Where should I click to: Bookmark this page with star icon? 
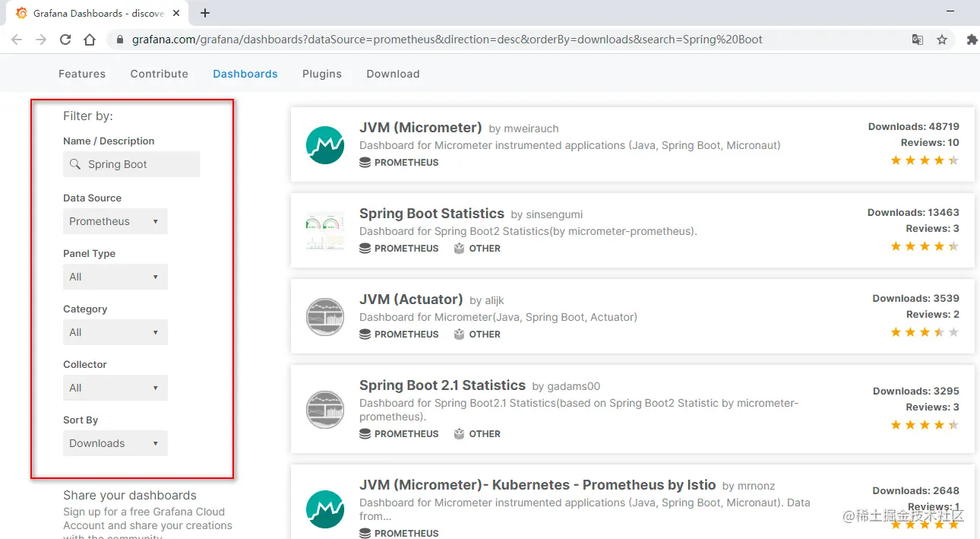[942, 40]
